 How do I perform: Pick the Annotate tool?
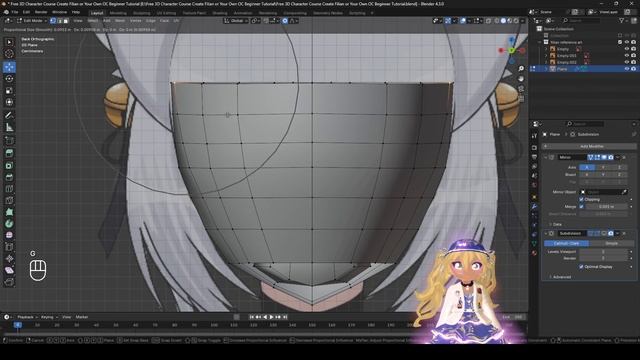coord(9,116)
